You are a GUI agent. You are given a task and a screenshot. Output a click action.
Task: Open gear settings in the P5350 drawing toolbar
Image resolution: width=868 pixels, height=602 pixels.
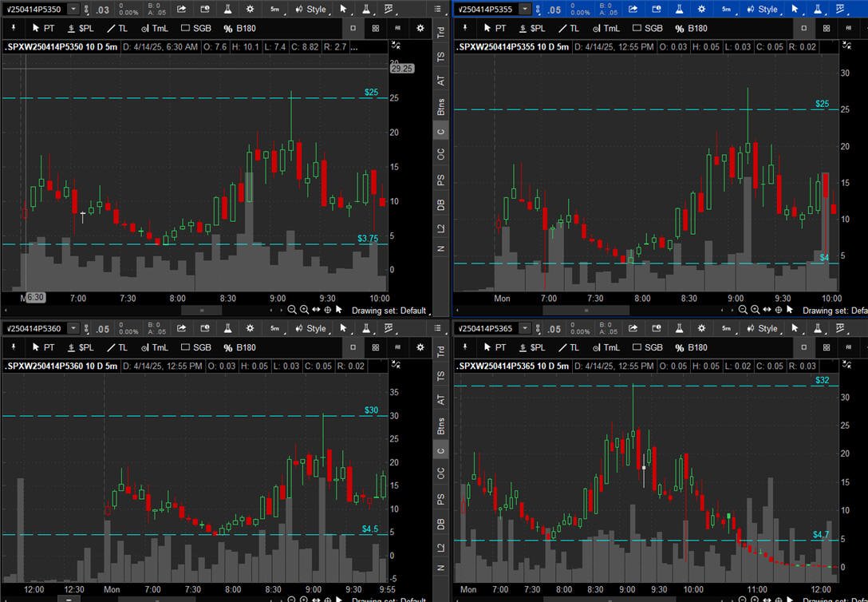(x=420, y=28)
